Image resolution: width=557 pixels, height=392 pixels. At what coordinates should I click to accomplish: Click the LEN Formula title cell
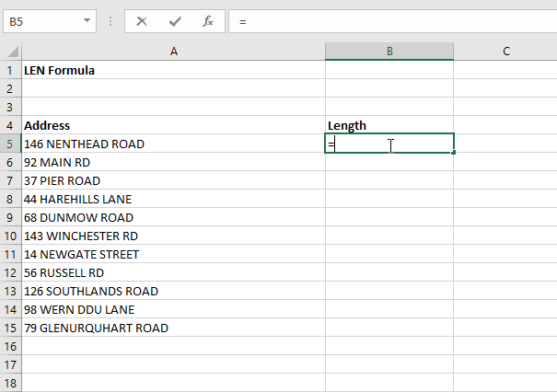(x=173, y=70)
